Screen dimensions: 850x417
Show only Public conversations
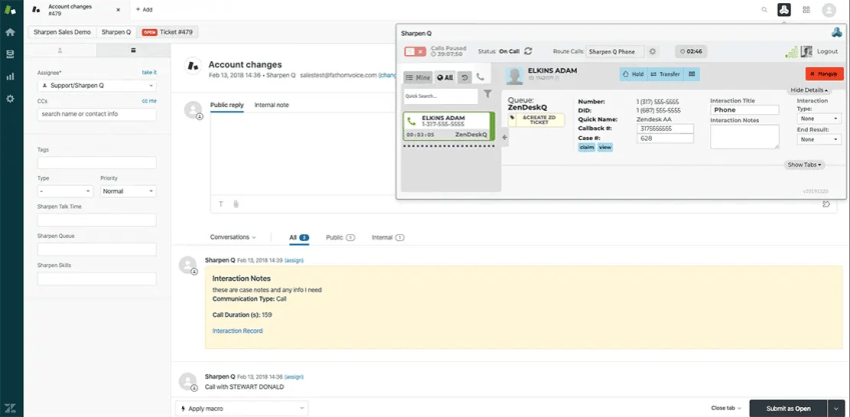[340, 237]
